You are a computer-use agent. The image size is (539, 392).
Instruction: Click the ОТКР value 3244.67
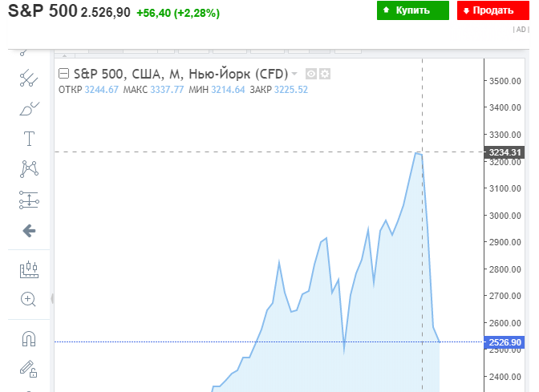click(101, 90)
